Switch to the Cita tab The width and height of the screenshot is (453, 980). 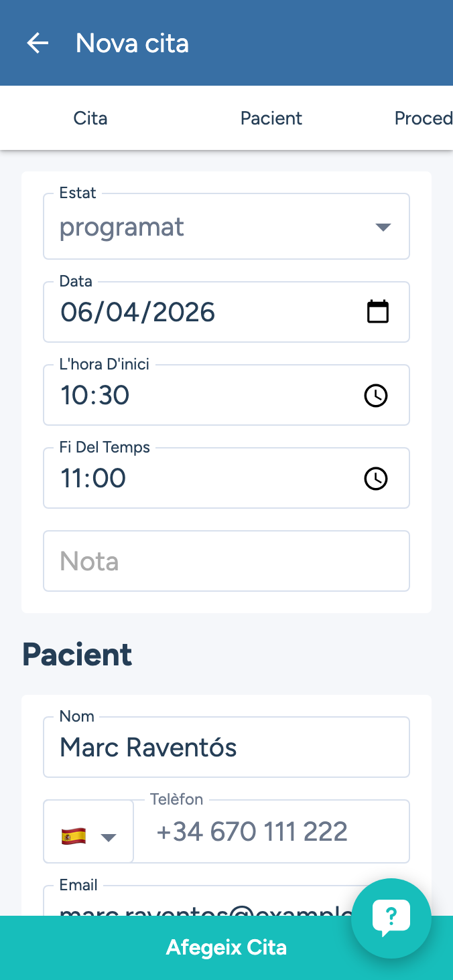[90, 118]
